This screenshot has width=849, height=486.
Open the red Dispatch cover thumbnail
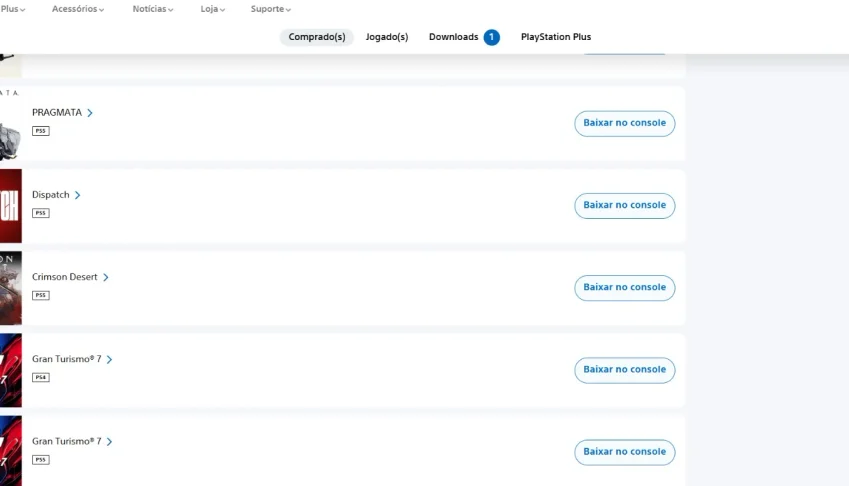coord(11,206)
